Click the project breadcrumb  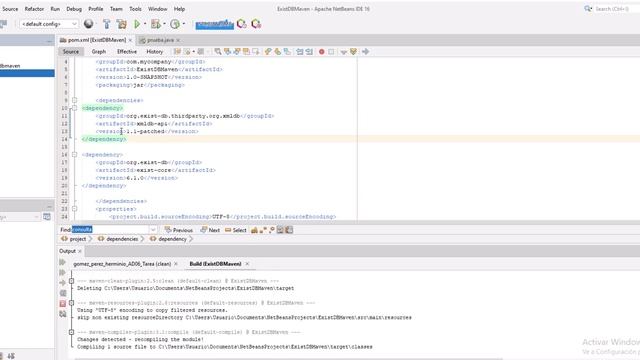pos(74,239)
